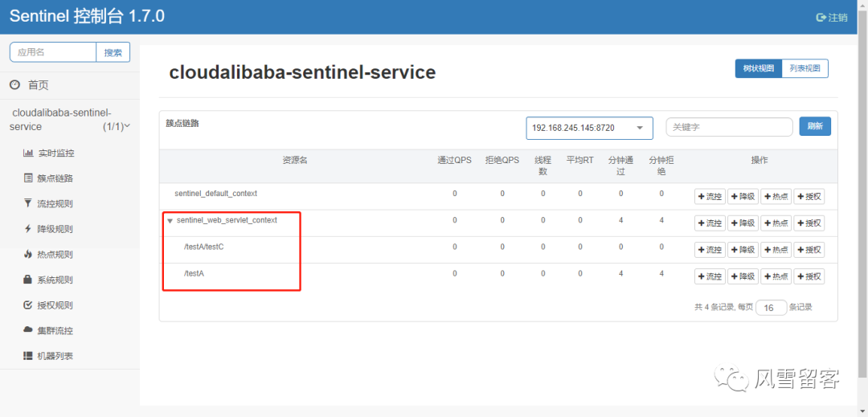
Task: Open 授权规则 authority rules
Action: click(49, 305)
